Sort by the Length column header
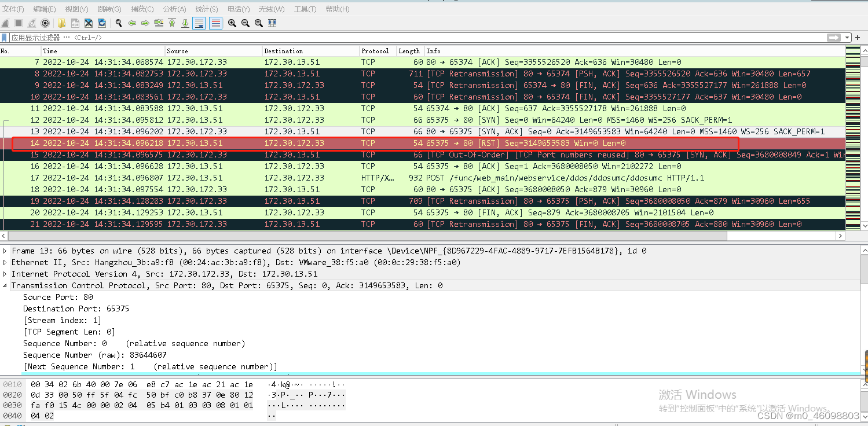Viewport: 868px width, 426px height. pos(411,51)
